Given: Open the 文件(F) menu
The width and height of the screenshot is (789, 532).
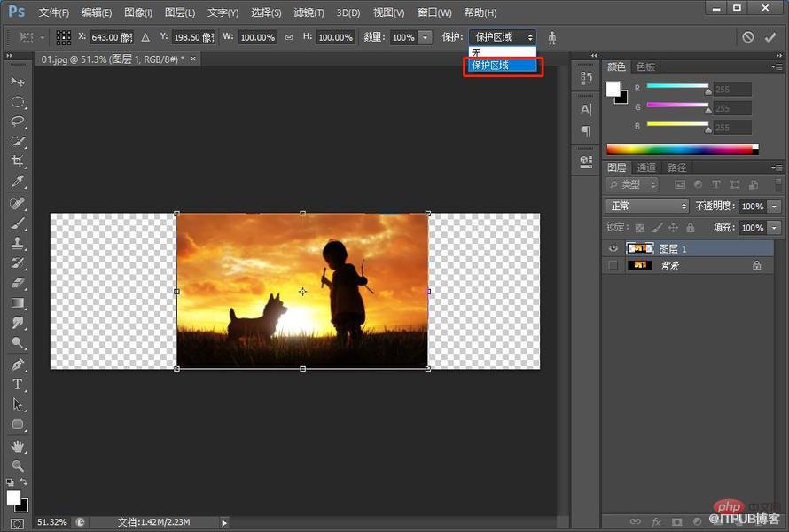Looking at the screenshot, I should pyautogui.click(x=54, y=12).
